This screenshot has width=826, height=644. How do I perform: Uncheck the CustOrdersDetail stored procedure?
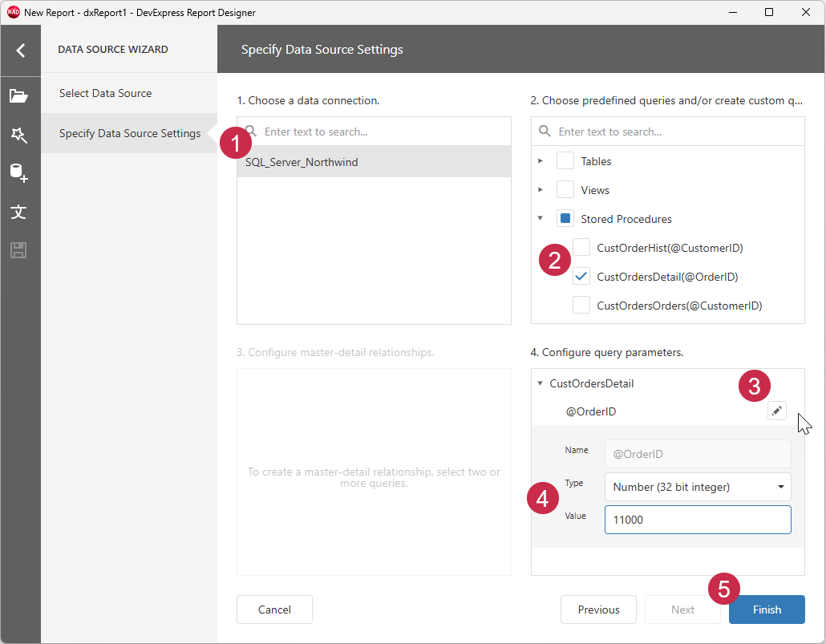click(581, 276)
